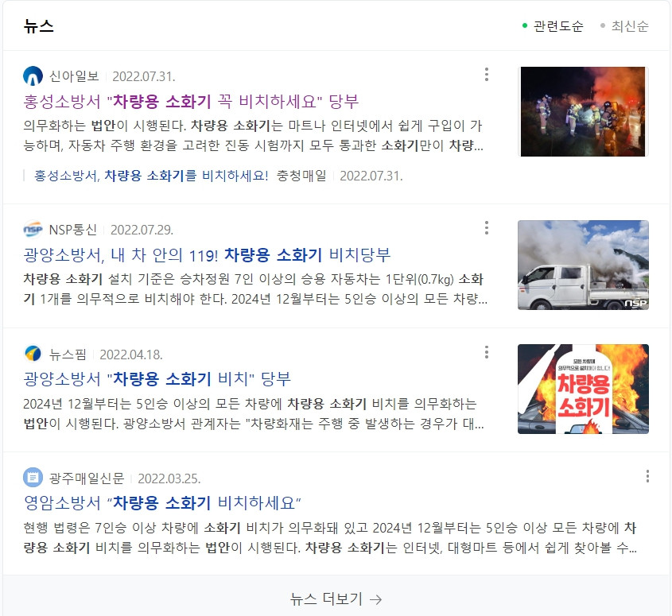This screenshot has width=672, height=616.
Task: Click the NSP통신 publisher logo icon
Action: pos(33,230)
